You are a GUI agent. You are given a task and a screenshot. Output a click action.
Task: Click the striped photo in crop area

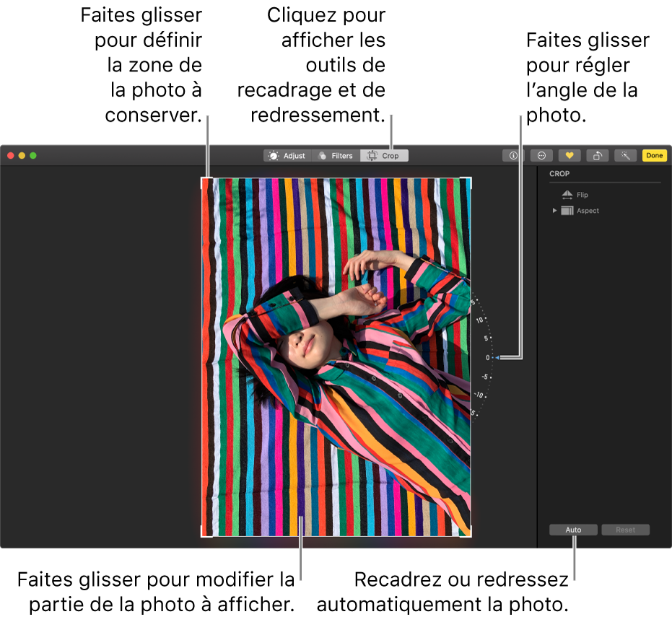pos(336,357)
